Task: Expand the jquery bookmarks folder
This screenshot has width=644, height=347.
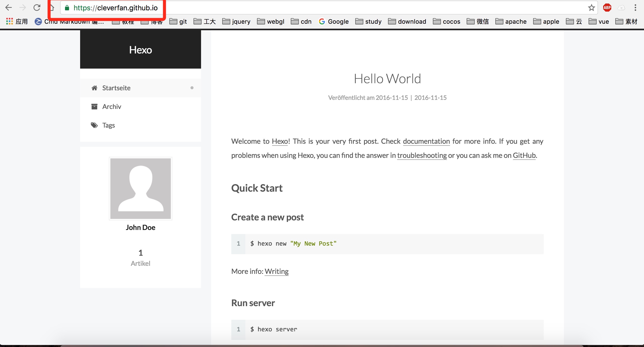Action: click(x=236, y=22)
